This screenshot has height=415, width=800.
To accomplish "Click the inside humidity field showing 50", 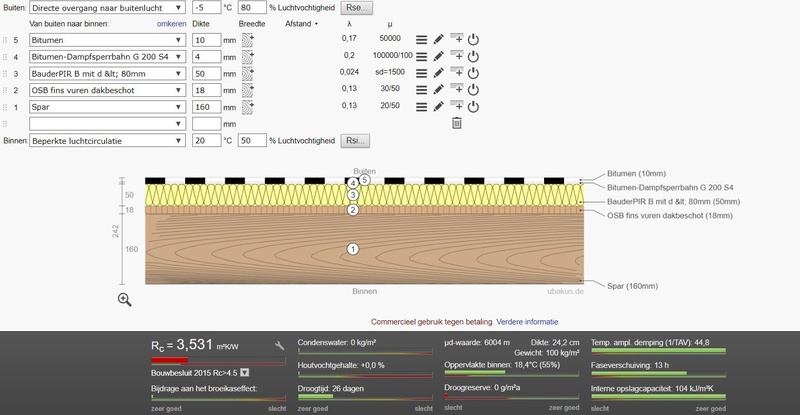I will point(252,140).
